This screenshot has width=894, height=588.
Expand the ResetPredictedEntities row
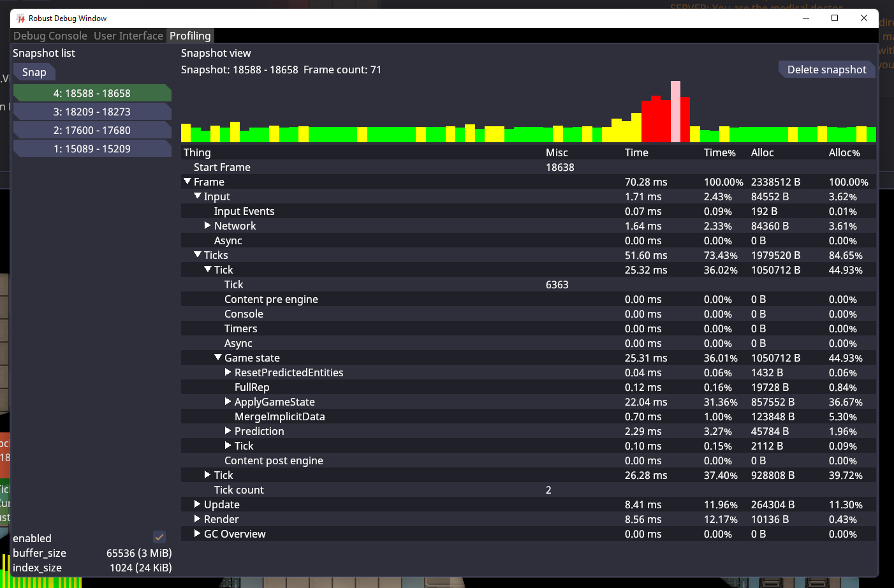[x=228, y=372]
